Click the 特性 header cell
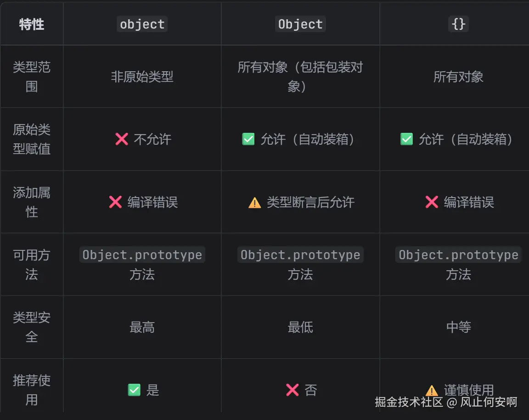529x420 pixels. pyautogui.click(x=31, y=24)
